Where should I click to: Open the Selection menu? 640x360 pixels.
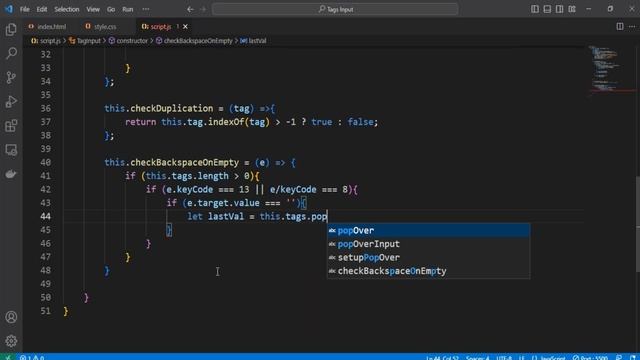tap(67, 9)
